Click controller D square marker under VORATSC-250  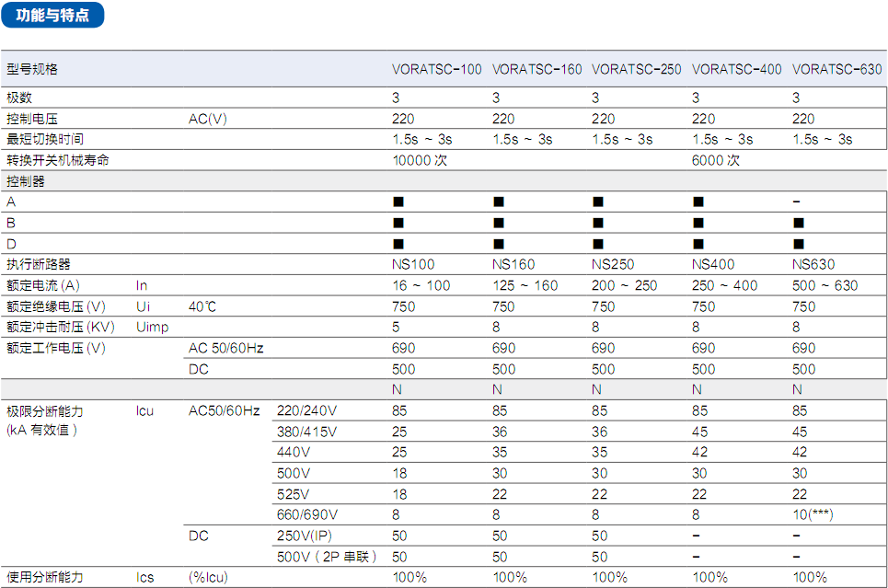point(598,244)
